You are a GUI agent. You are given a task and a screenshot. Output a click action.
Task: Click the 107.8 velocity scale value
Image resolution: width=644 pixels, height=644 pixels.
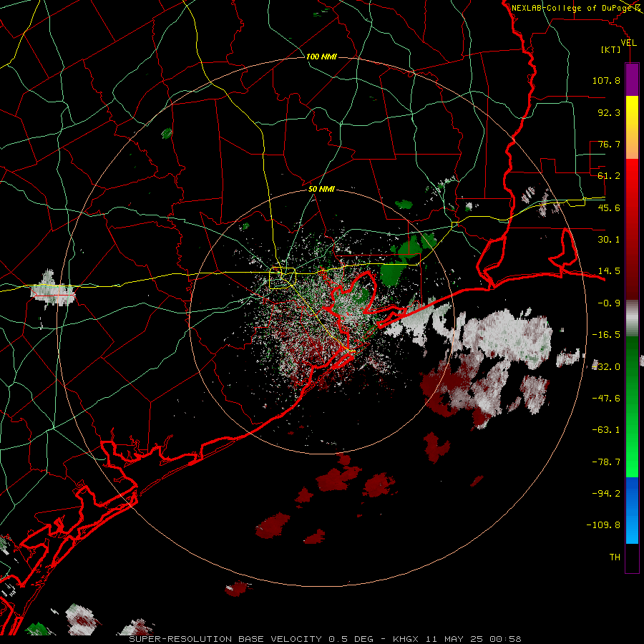[606, 80]
